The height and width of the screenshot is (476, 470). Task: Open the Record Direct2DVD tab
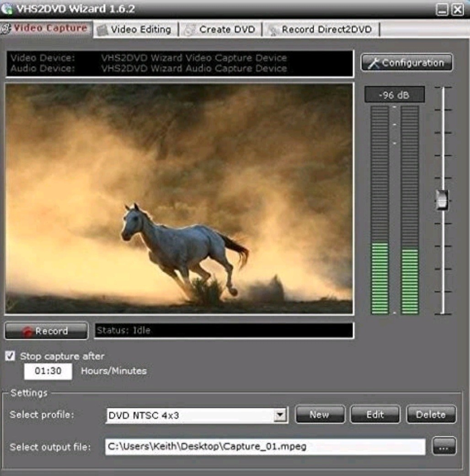click(x=321, y=29)
